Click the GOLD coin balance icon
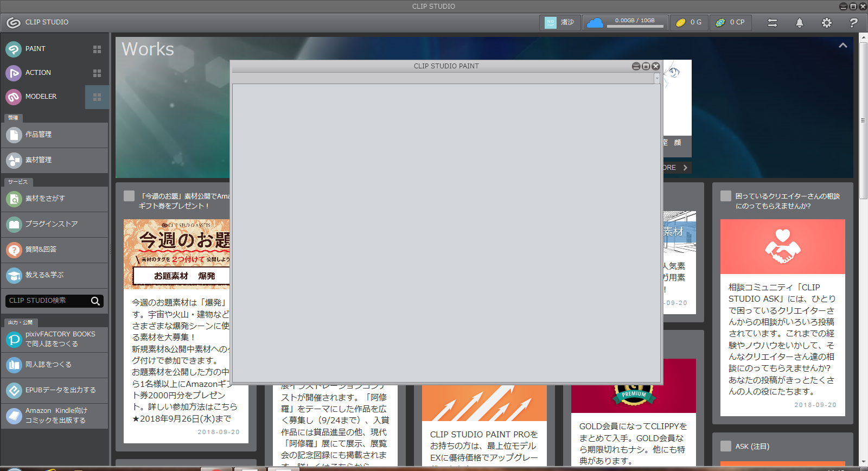Screen dimensions: 868x471 pyautogui.click(x=681, y=23)
